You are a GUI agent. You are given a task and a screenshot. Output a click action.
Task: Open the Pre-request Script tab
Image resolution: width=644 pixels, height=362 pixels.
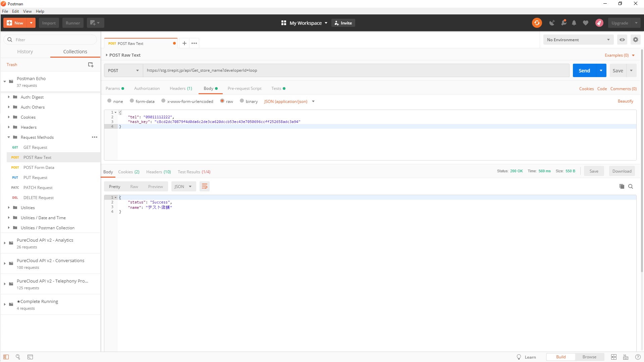[x=244, y=88]
